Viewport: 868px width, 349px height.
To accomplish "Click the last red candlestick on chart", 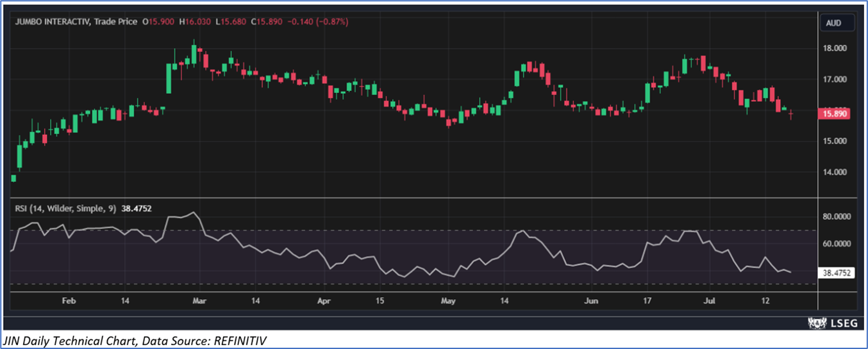I will tap(791, 113).
